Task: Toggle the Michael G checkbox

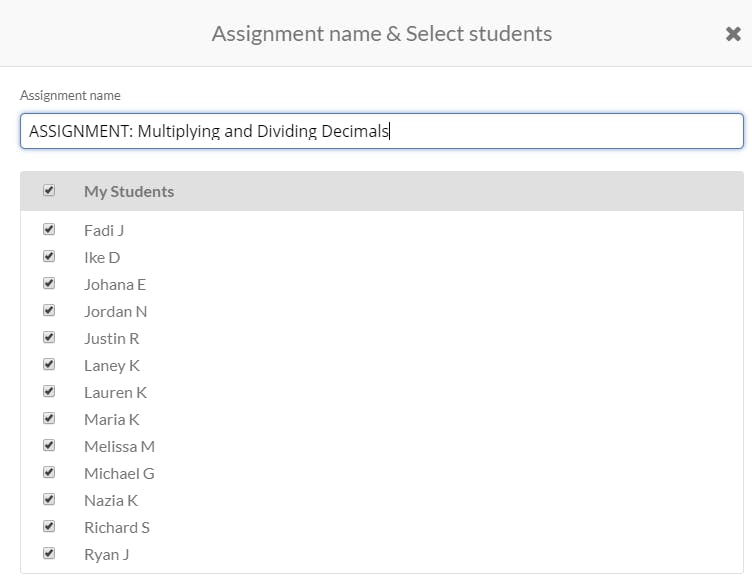Action: coord(49,472)
